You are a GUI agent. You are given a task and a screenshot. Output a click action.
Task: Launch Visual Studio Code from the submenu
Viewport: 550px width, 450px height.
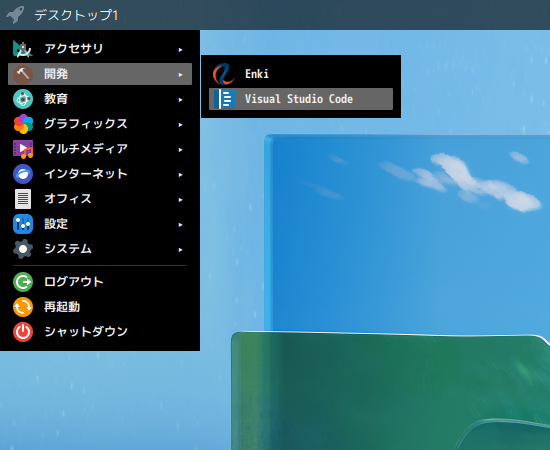coord(301,99)
